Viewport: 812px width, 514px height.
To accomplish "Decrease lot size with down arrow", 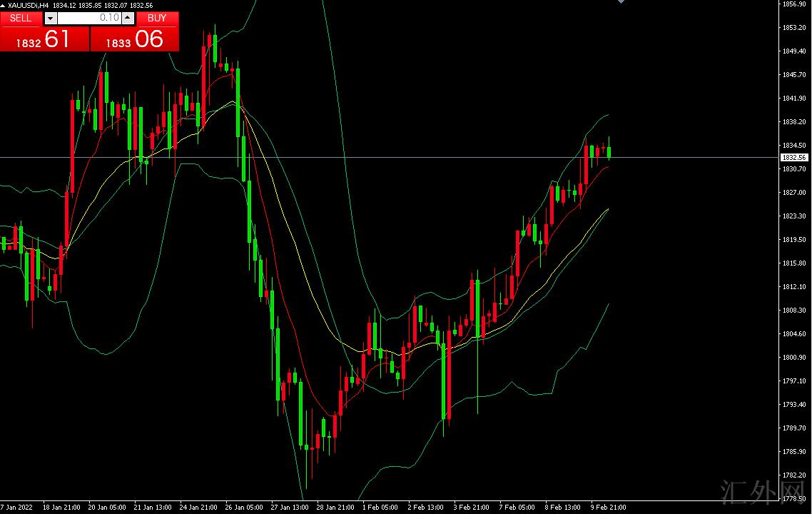I will coord(50,18).
